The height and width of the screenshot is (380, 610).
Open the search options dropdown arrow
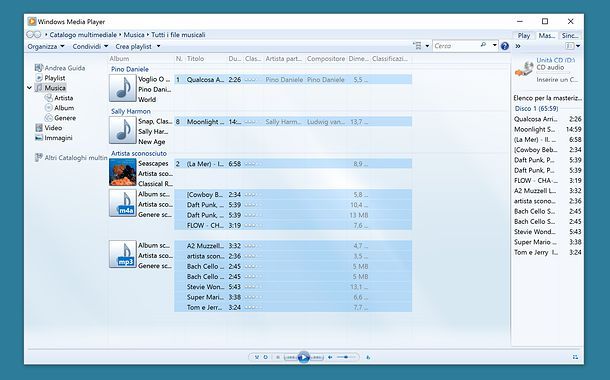point(494,45)
